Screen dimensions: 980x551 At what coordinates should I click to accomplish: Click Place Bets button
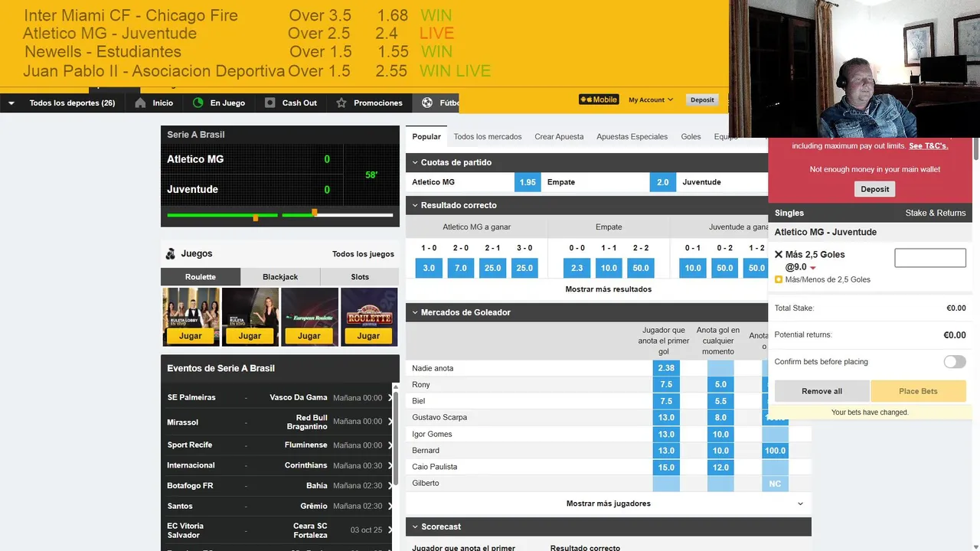[918, 391]
